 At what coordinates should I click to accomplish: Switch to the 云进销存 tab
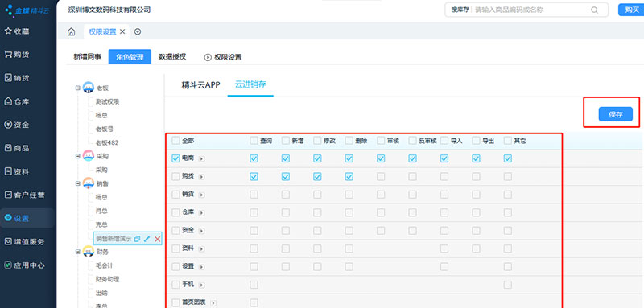(x=250, y=85)
